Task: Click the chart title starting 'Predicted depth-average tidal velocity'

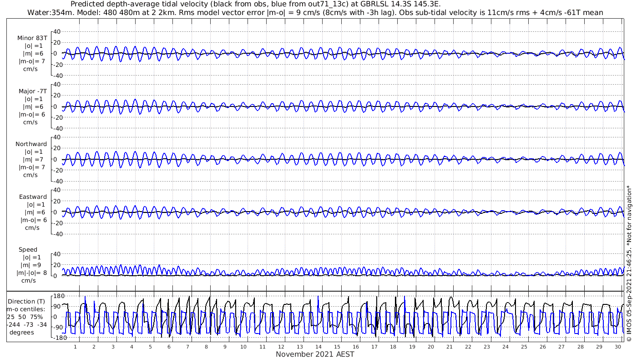Action: click(256, 4)
